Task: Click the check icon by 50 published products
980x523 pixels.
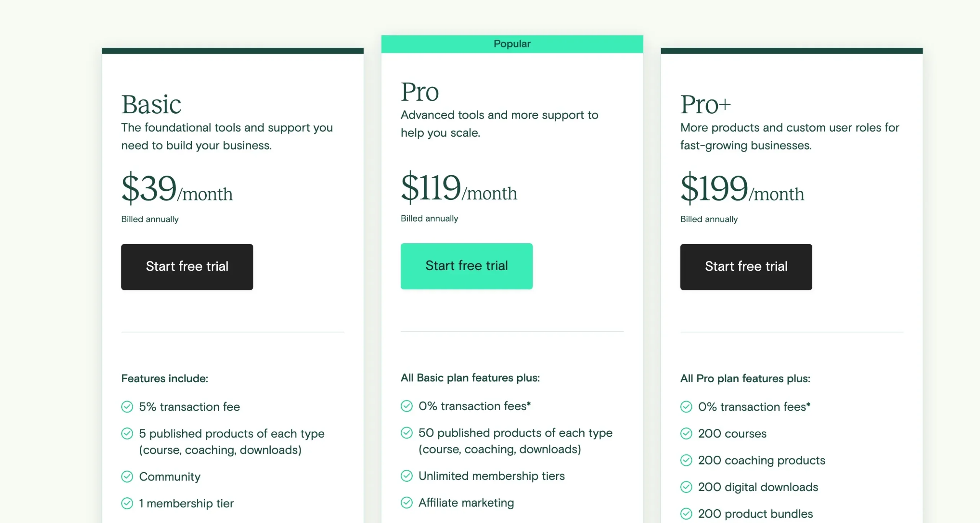Action: (x=407, y=433)
